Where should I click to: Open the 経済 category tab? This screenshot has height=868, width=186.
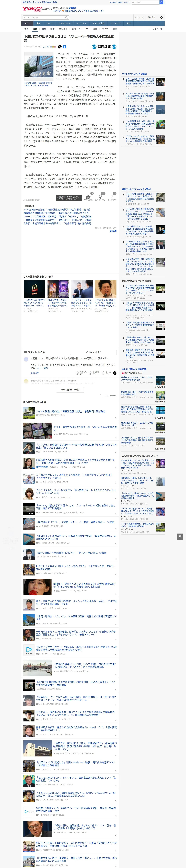pyautogui.click(x=52, y=29)
